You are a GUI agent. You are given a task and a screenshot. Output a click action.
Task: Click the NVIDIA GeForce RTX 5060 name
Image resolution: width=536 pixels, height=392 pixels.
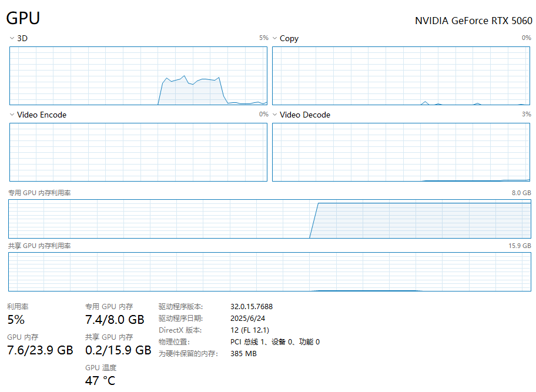click(473, 21)
